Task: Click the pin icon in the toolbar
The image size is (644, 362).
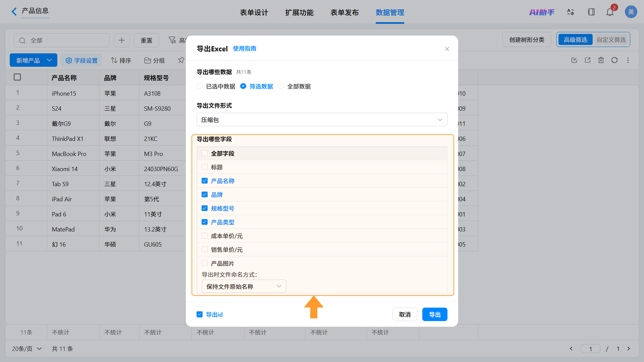Action: pyautogui.click(x=181, y=60)
